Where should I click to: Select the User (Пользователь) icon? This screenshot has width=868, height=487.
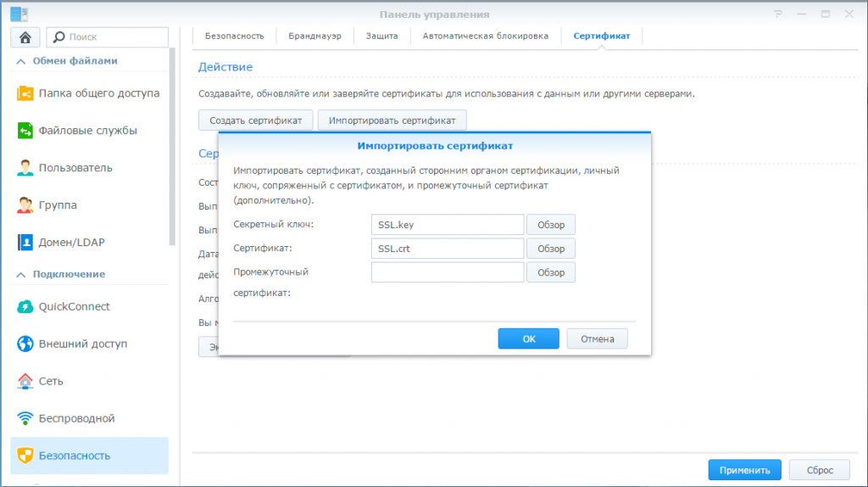point(25,168)
